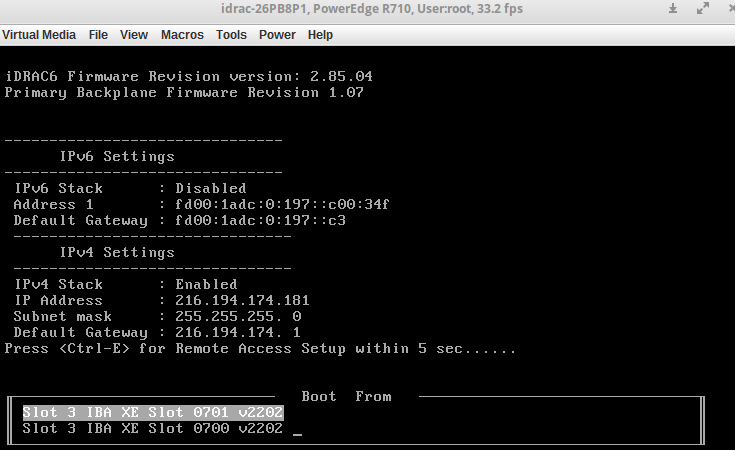Click the Subnet mask line

[157, 316]
